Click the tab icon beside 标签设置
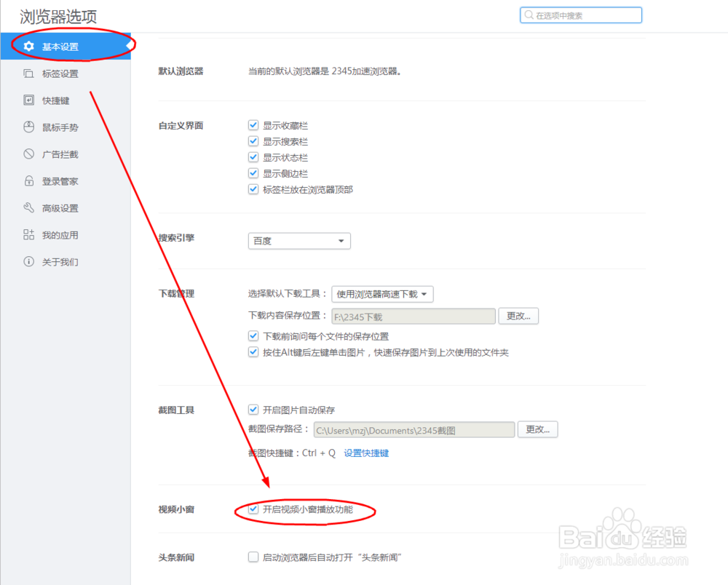The width and height of the screenshot is (728, 585). (29, 73)
